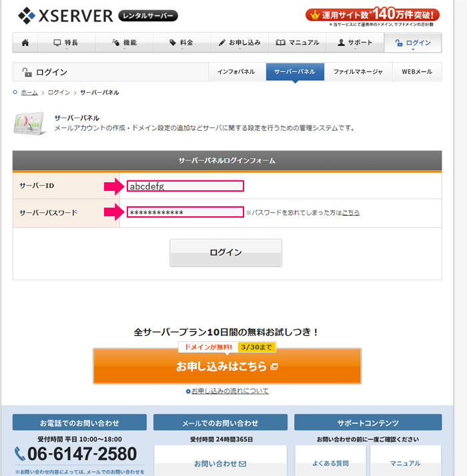Open the マニュアル navigation item
Viewport: 467px width, 476px height.
(x=298, y=43)
